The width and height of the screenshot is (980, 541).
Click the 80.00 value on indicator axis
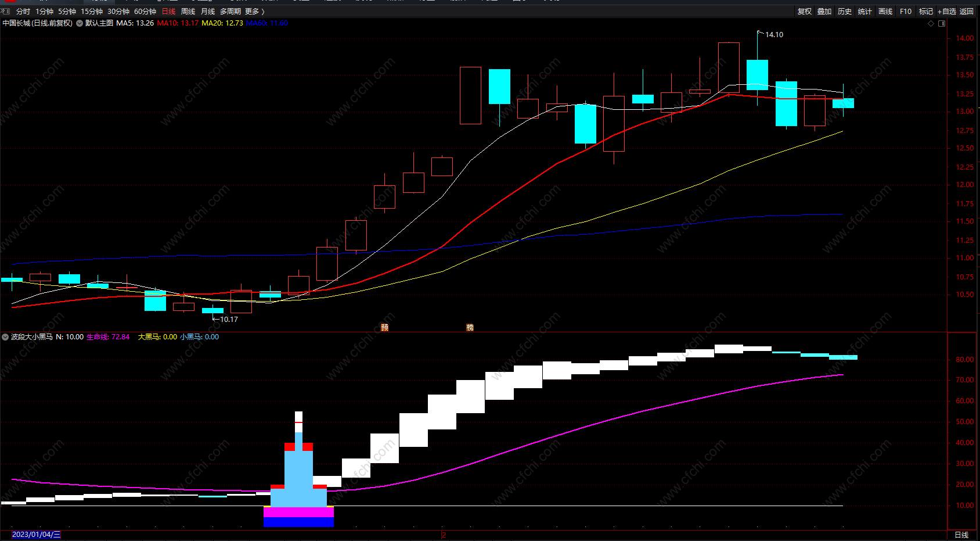[x=965, y=360]
